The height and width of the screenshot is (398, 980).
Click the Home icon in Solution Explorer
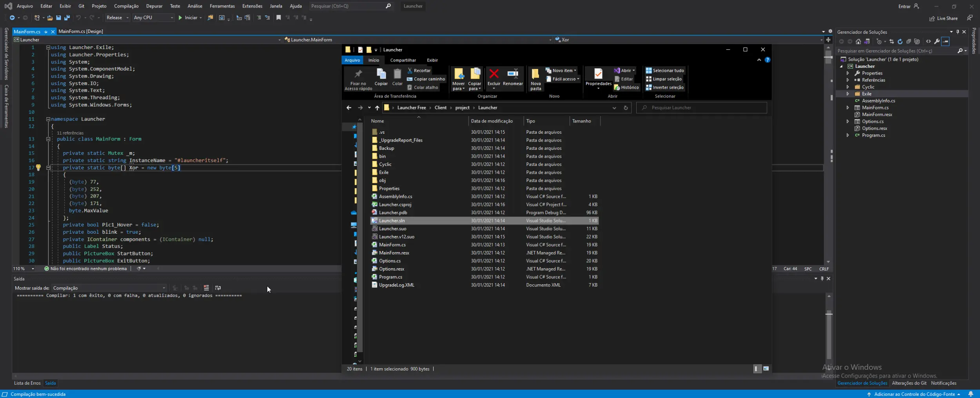pos(858,42)
